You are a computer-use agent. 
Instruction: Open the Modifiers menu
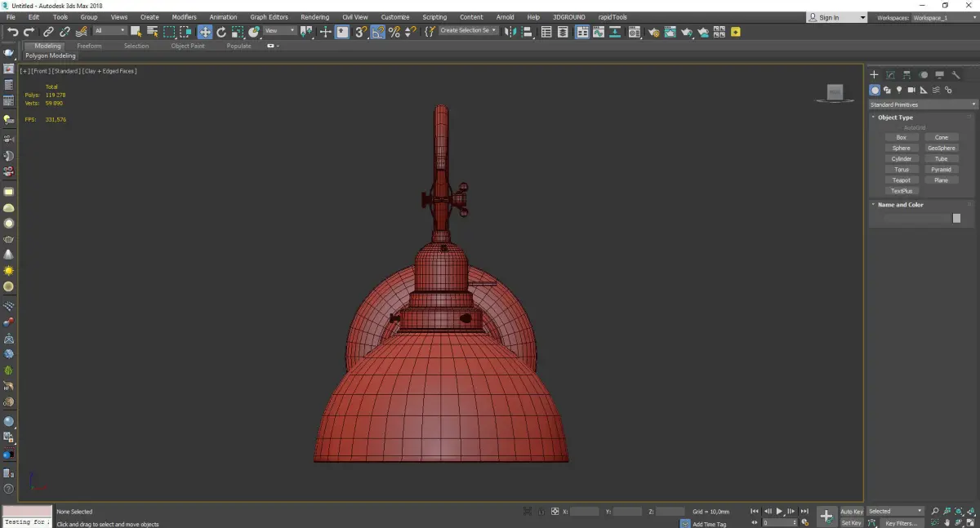click(x=184, y=17)
